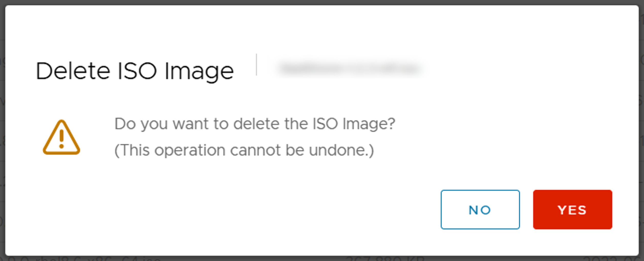Click the word "Delete" in the dialog title
644x261 pixels.
click(x=73, y=71)
